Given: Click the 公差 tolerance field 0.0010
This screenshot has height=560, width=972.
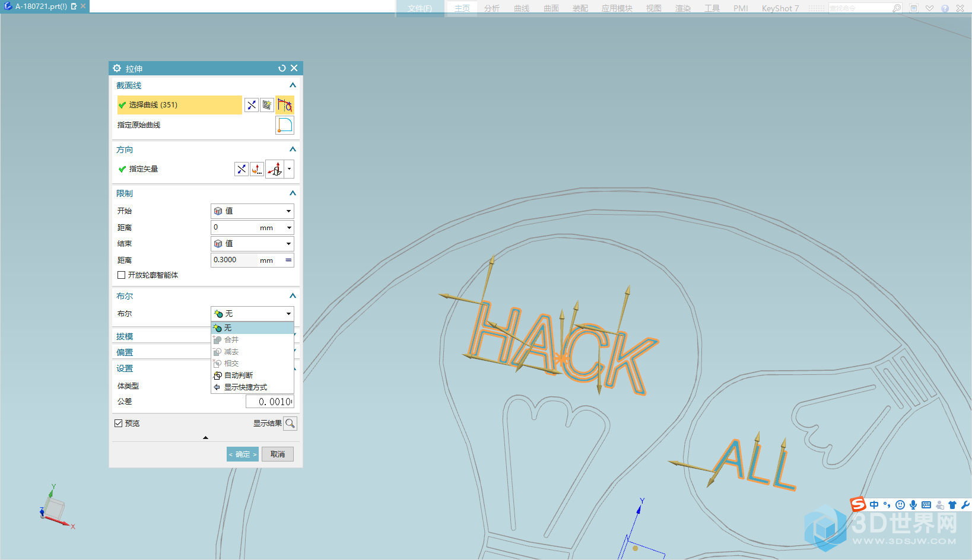Looking at the screenshot, I should 270,402.
